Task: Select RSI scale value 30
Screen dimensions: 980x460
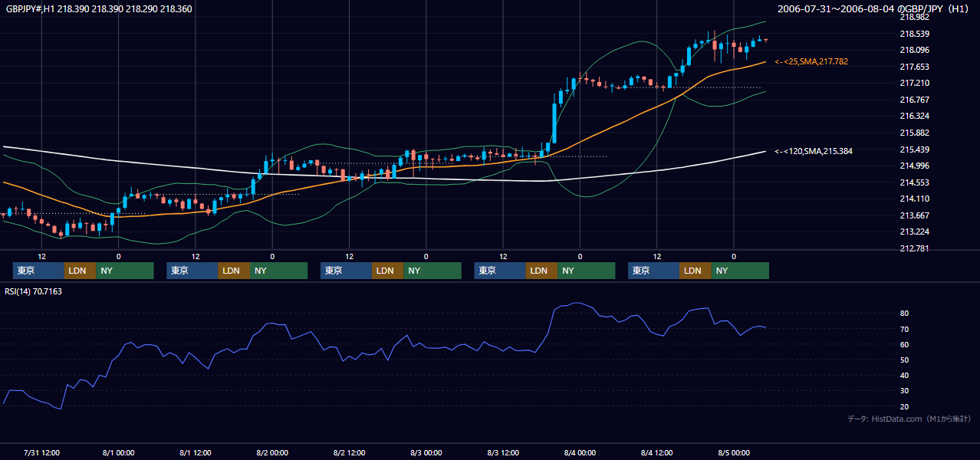Action: (x=904, y=391)
